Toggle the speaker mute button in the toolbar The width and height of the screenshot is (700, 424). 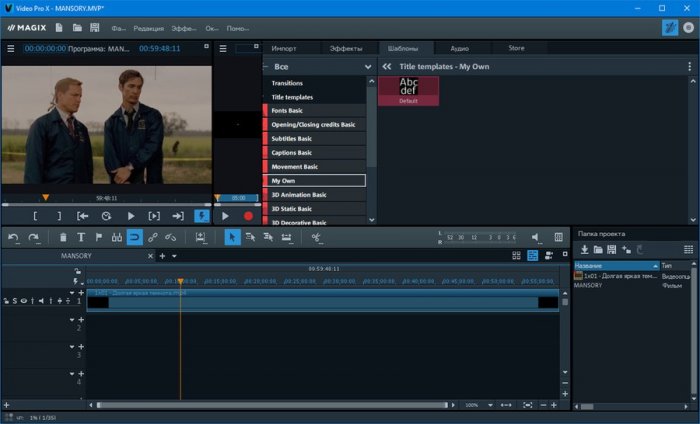point(535,237)
